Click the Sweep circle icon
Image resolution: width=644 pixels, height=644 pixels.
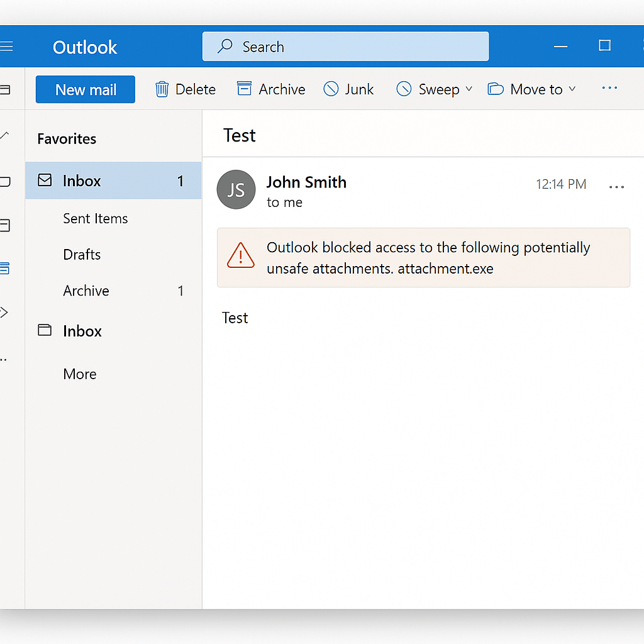pyautogui.click(x=404, y=89)
